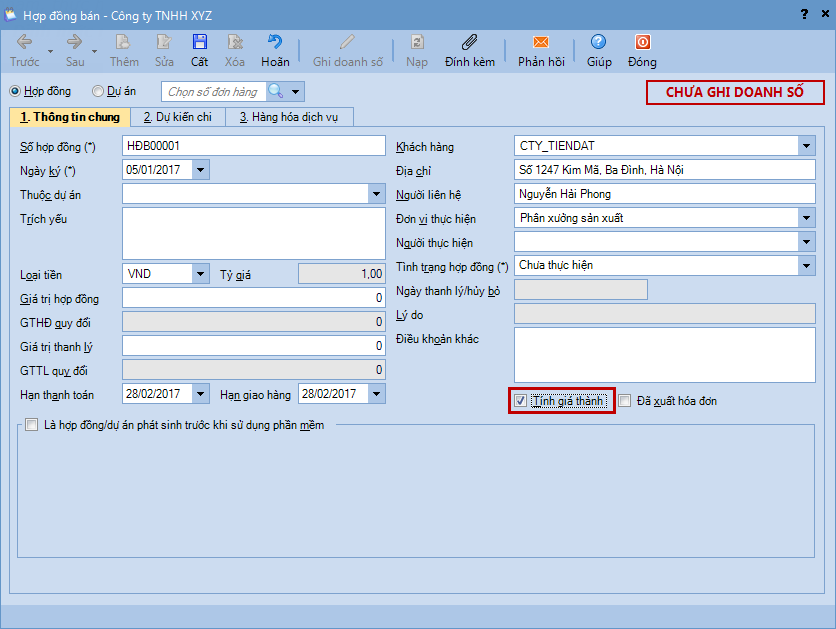Click the Cất save icon
836x629 pixels.
click(x=200, y=43)
